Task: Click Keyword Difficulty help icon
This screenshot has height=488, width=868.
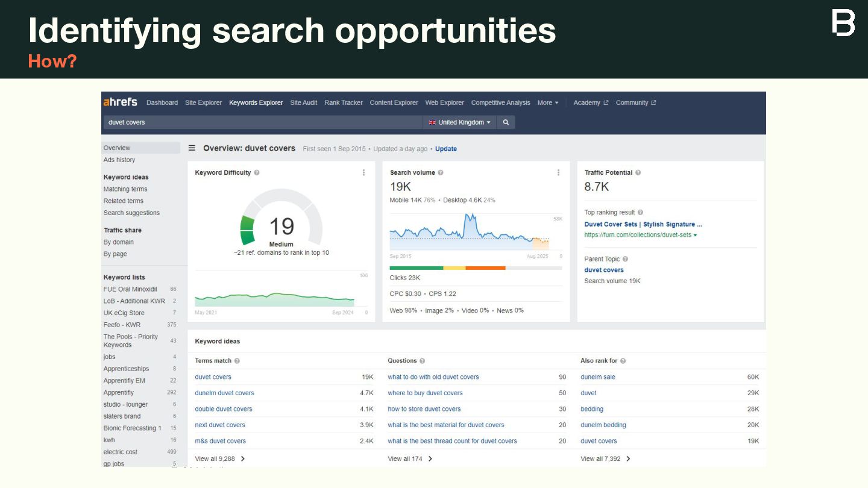Action: [257, 173]
